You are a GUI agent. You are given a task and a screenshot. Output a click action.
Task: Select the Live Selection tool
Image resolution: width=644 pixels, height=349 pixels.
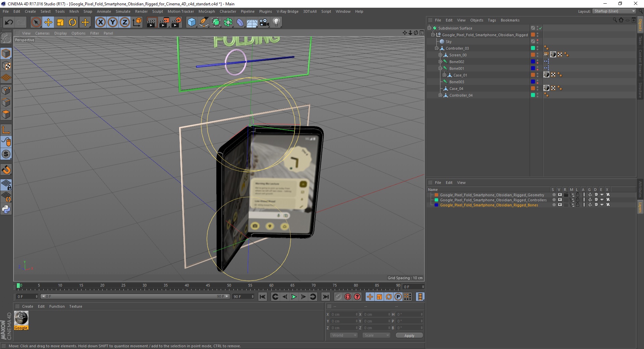pos(36,22)
